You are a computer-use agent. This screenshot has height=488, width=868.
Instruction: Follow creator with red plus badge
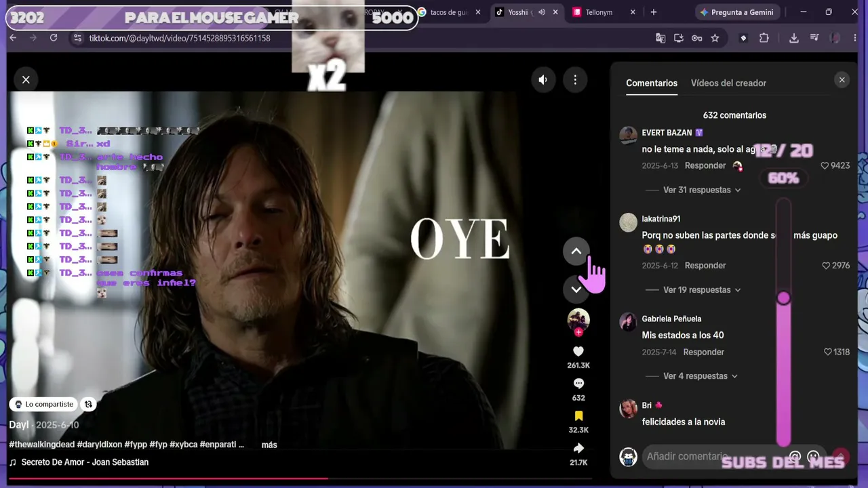coord(578,332)
